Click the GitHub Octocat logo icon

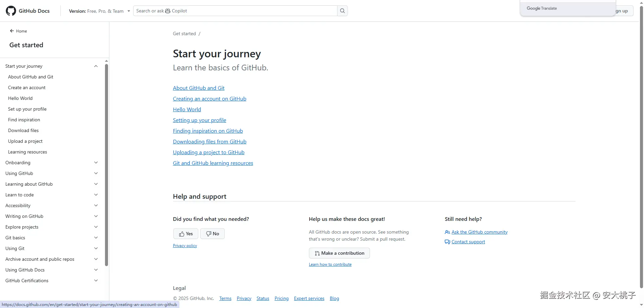pyautogui.click(x=11, y=11)
